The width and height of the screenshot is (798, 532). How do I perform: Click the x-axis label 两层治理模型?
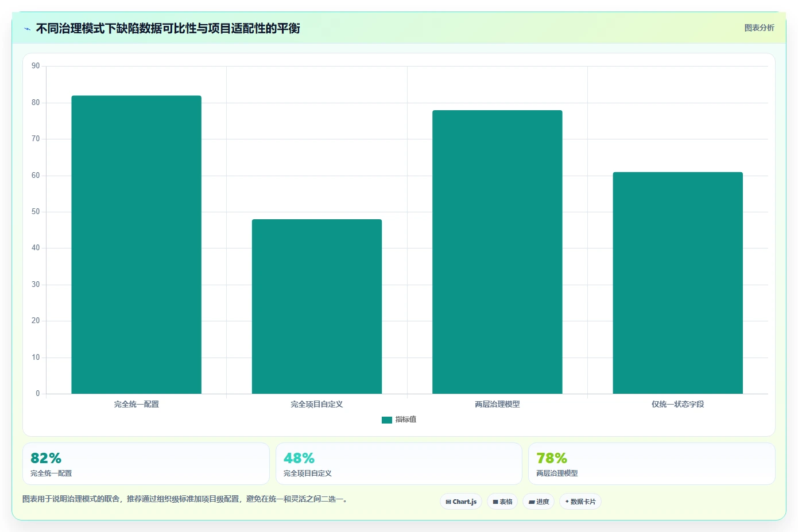(x=497, y=404)
